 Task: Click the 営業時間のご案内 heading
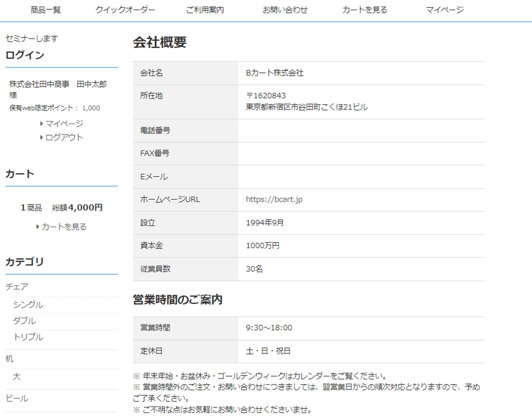coord(178,300)
